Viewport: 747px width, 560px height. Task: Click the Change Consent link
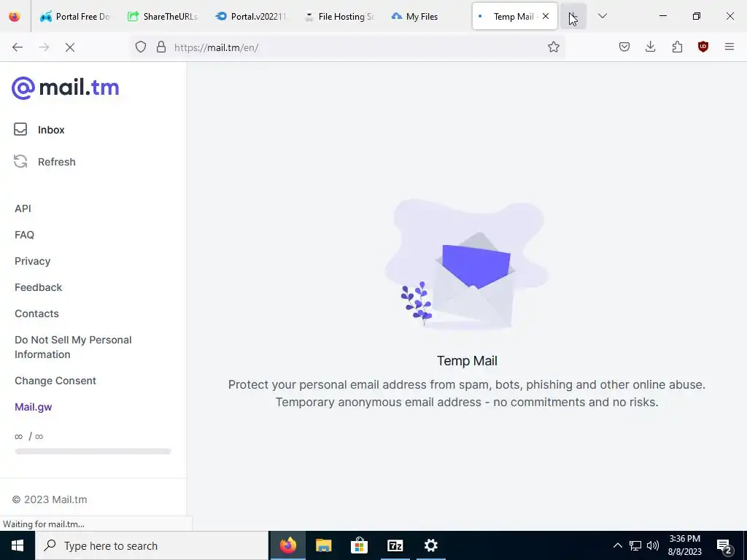click(x=55, y=381)
